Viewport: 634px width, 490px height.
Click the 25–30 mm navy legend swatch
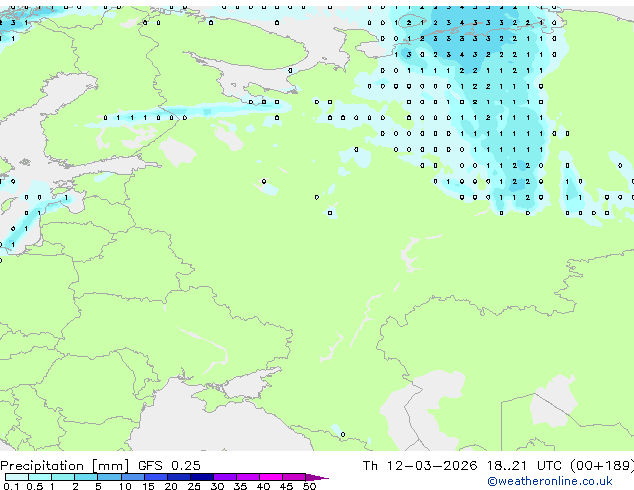201,477
